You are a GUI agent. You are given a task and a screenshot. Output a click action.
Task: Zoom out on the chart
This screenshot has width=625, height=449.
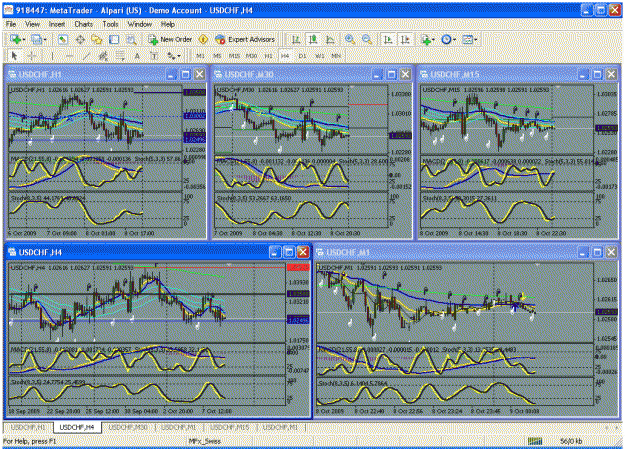tap(367, 39)
